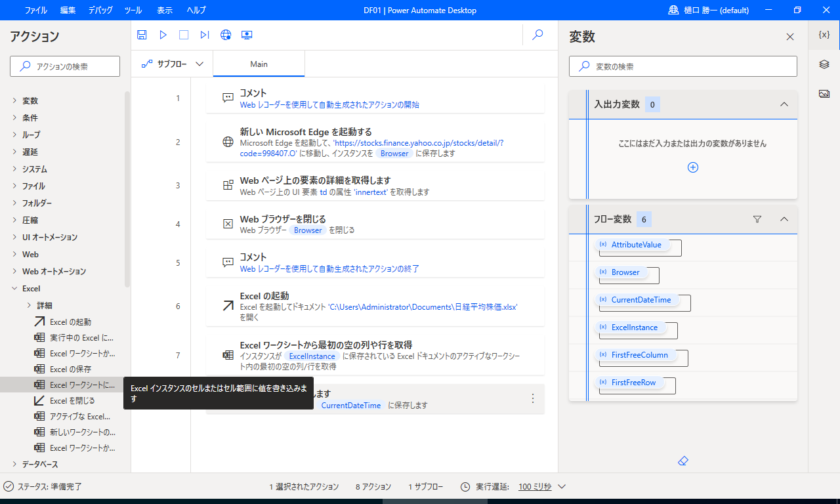Expand the システム action group

[14, 169]
